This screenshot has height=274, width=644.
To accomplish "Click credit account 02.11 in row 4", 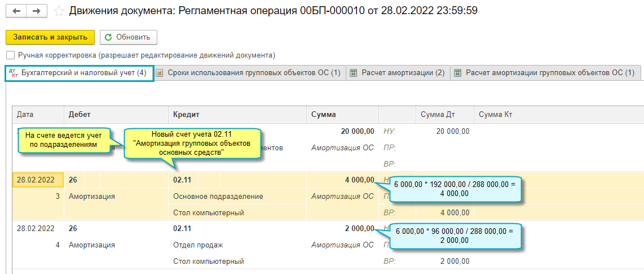I will click(x=182, y=228).
